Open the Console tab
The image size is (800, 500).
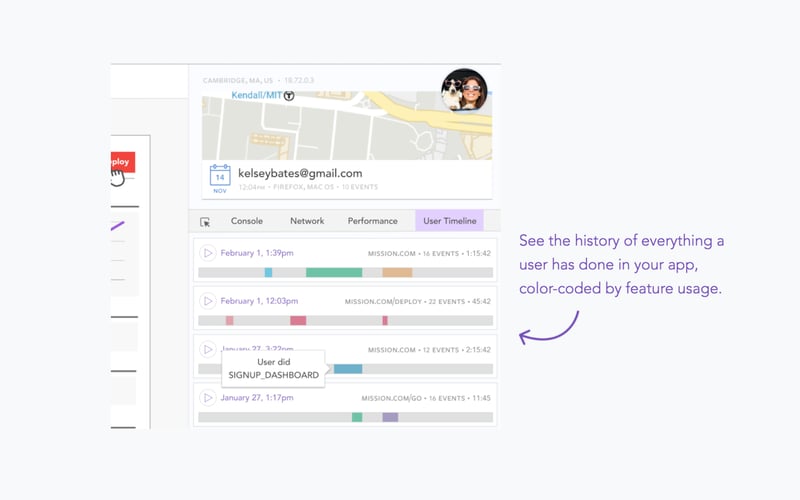click(x=246, y=221)
